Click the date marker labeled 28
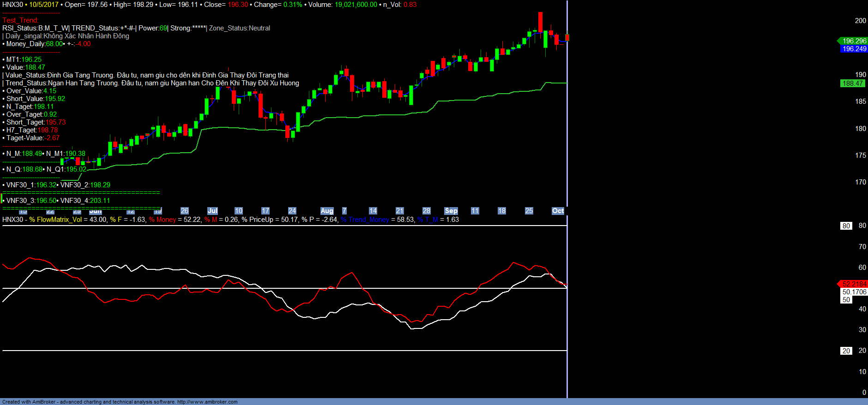Viewport: 868px width, 405px height. click(427, 211)
